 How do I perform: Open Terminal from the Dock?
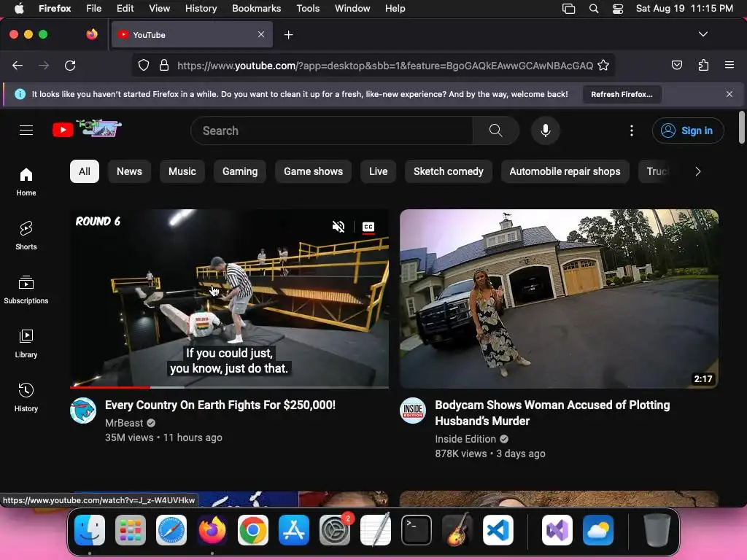(417, 530)
